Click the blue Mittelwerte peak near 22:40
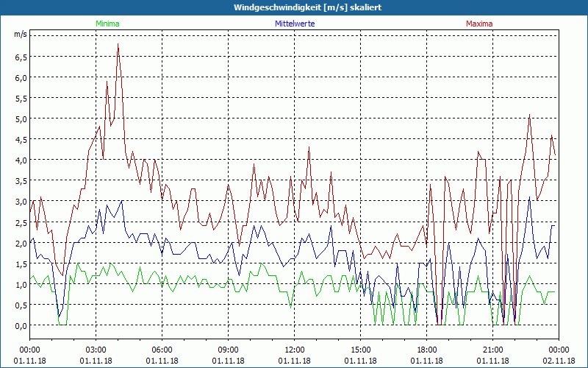The width and height of the screenshot is (588, 368). pyautogui.click(x=529, y=197)
